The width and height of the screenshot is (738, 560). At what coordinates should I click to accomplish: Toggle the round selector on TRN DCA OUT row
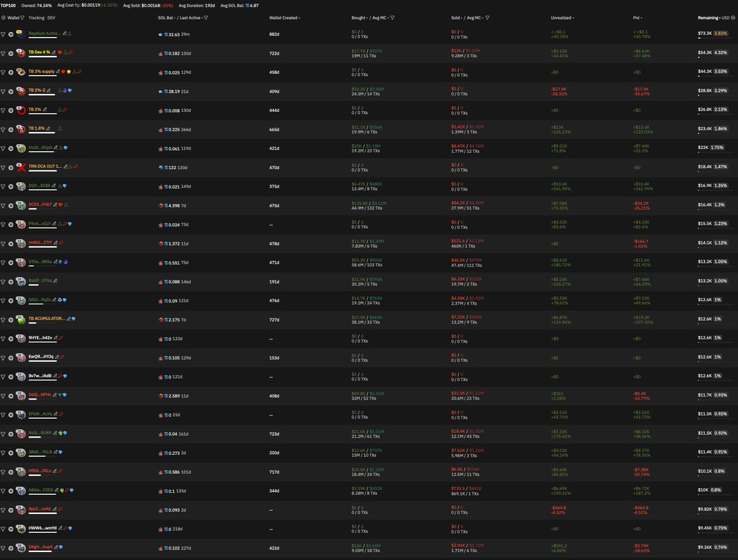tap(10, 168)
